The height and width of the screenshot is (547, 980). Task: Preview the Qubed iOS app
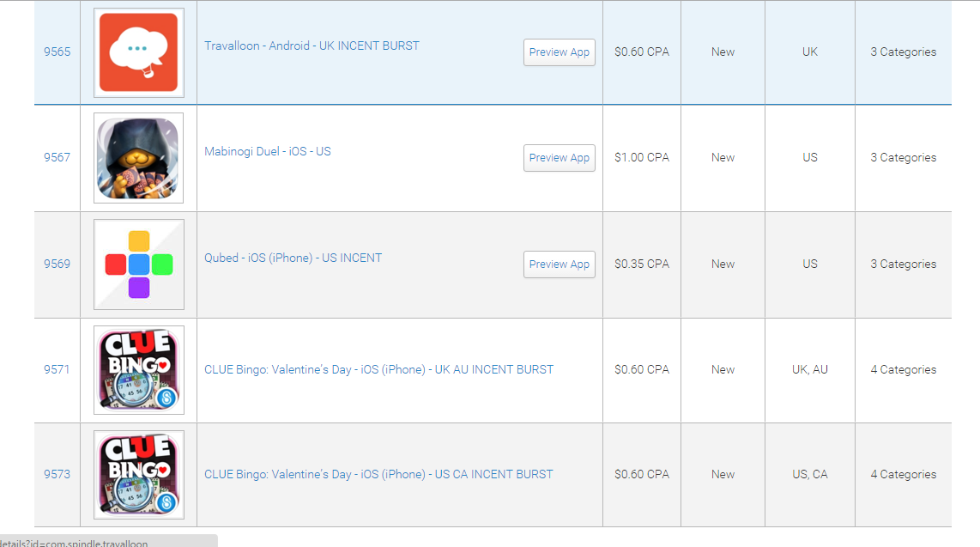pos(559,264)
